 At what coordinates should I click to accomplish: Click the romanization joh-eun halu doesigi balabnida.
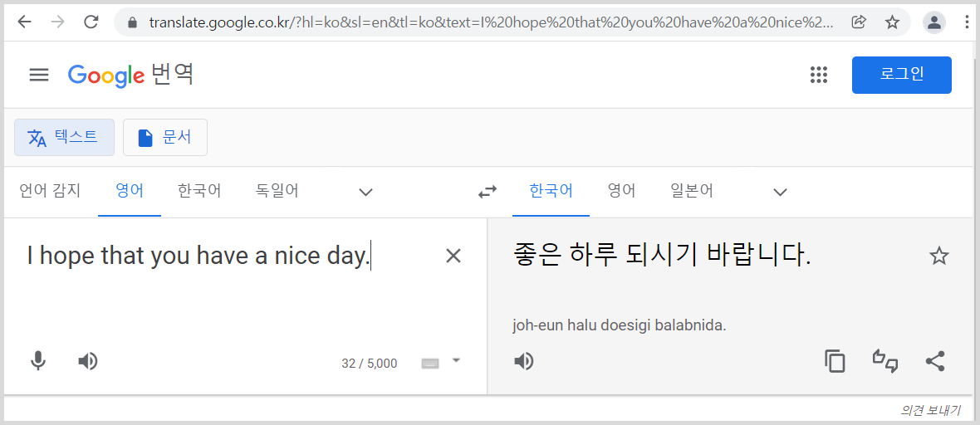pyautogui.click(x=620, y=325)
